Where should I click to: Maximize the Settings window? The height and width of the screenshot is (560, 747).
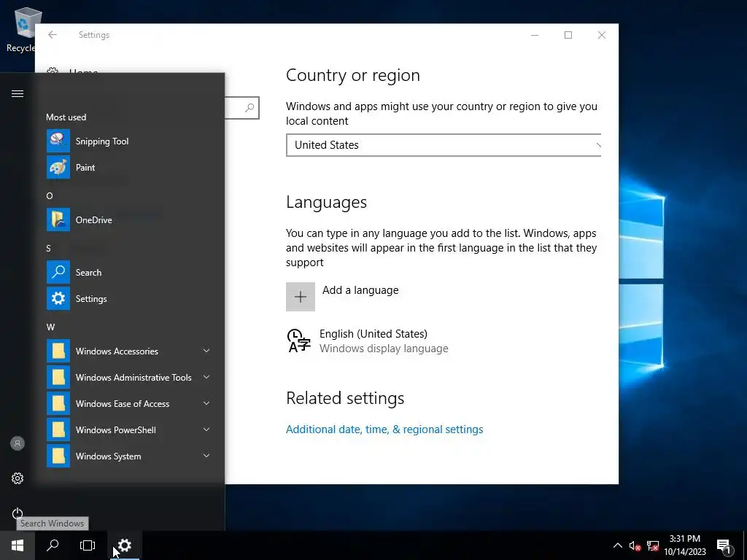pos(568,35)
